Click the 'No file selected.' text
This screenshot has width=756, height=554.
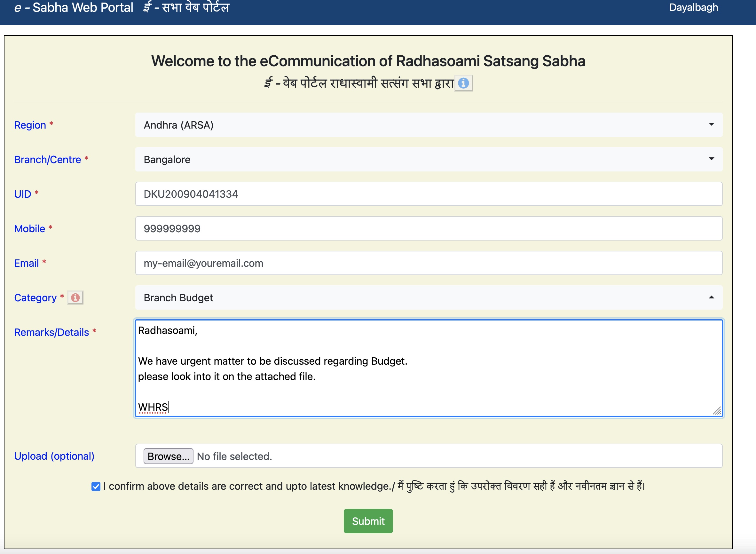(x=234, y=456)
